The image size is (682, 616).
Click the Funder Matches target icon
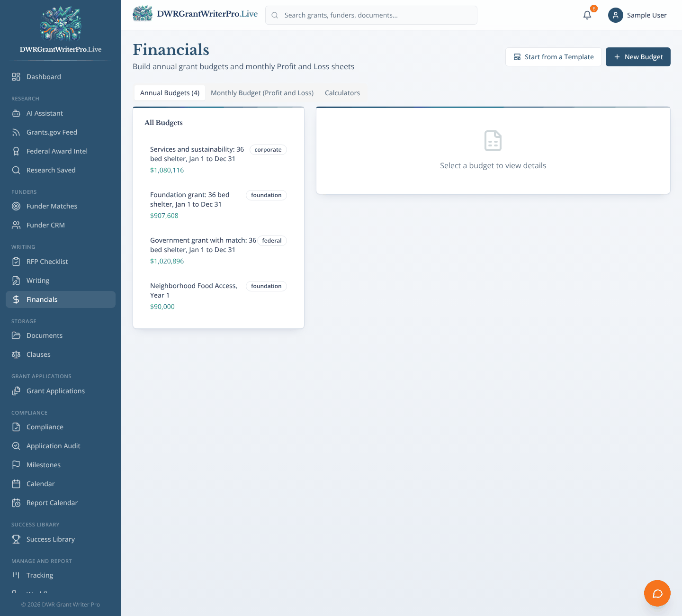pyautogui.click(x=16, y=206)
